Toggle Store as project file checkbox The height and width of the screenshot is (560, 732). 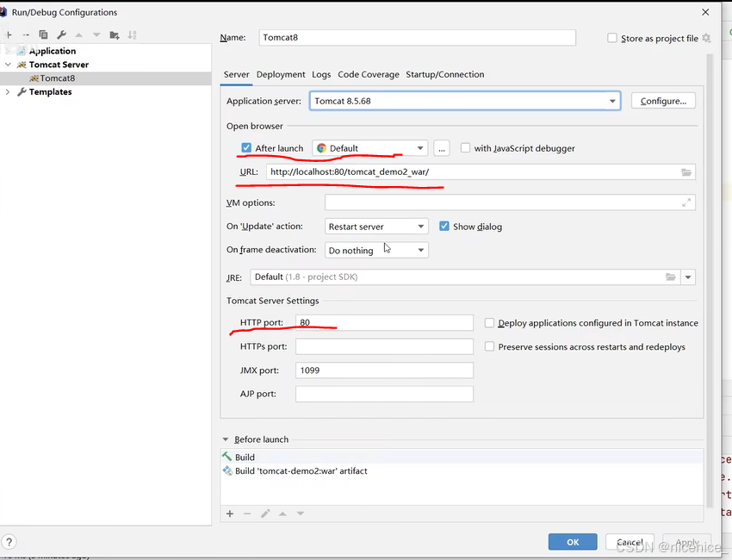click(x=612, y=38)
